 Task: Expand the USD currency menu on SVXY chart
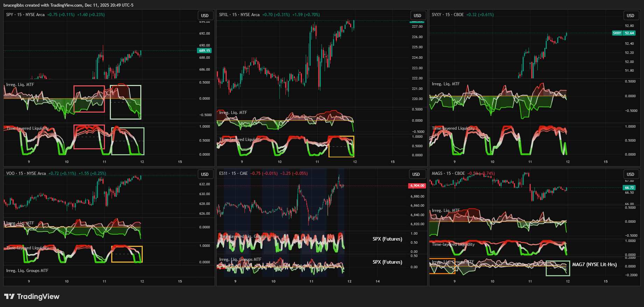(x=630, y=16)
